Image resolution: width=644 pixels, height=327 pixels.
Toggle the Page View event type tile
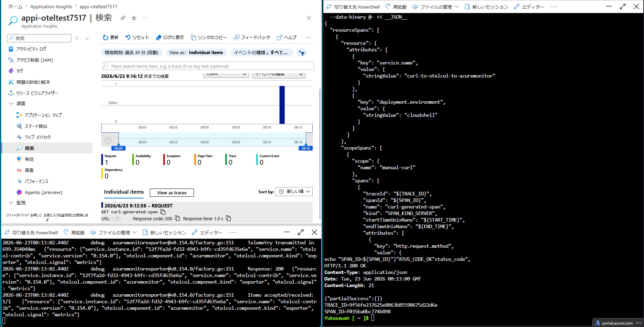tap(204, 160)
